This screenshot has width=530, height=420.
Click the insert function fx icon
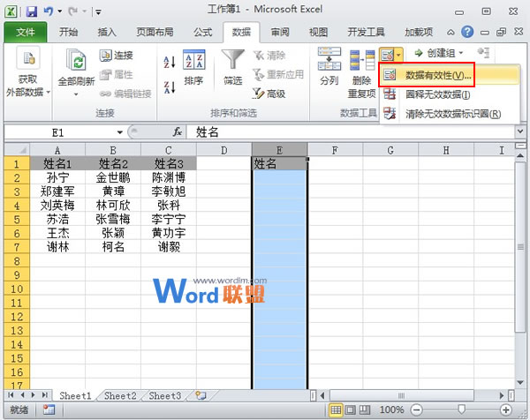click(x=178, y=131)
